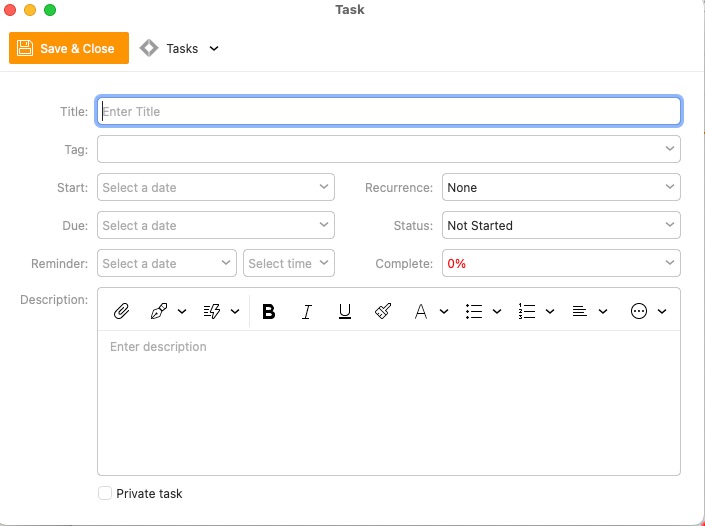This screenshot has width=705, height=526.
Task: Click the Save & Close button
Action: tap(69, 48)
